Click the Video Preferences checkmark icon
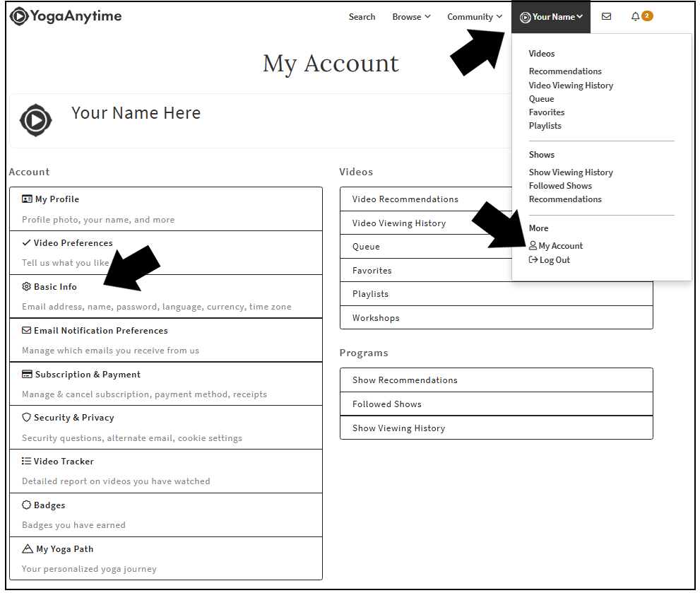 click(26, 242)
